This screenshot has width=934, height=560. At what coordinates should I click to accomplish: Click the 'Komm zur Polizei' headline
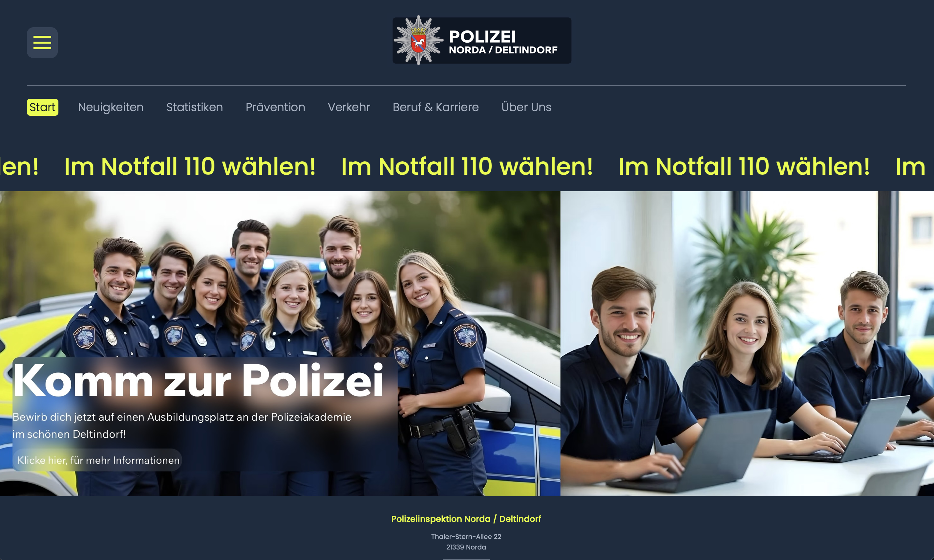(x=198, y=380)
